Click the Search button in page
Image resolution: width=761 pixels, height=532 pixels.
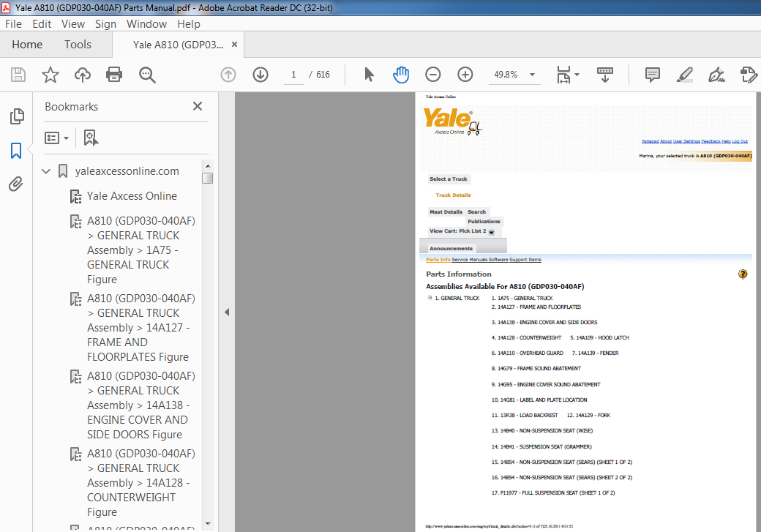476,212
